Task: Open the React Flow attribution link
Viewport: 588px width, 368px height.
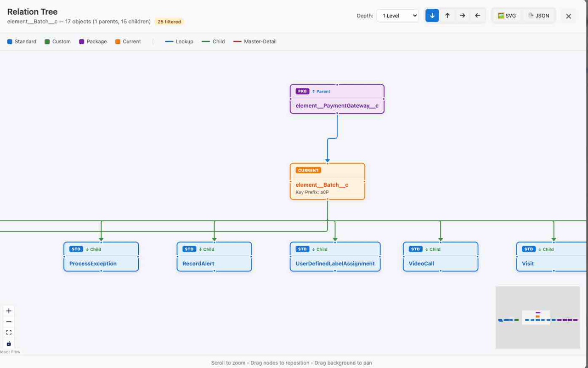Action: pos(10,351)
